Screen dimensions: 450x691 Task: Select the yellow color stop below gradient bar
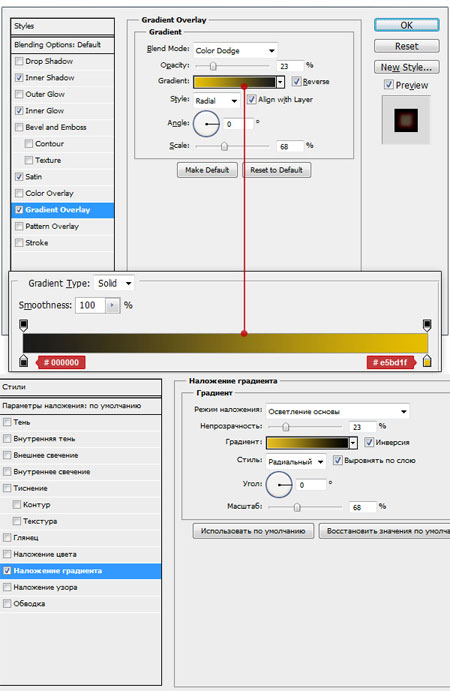click(426, 360)
